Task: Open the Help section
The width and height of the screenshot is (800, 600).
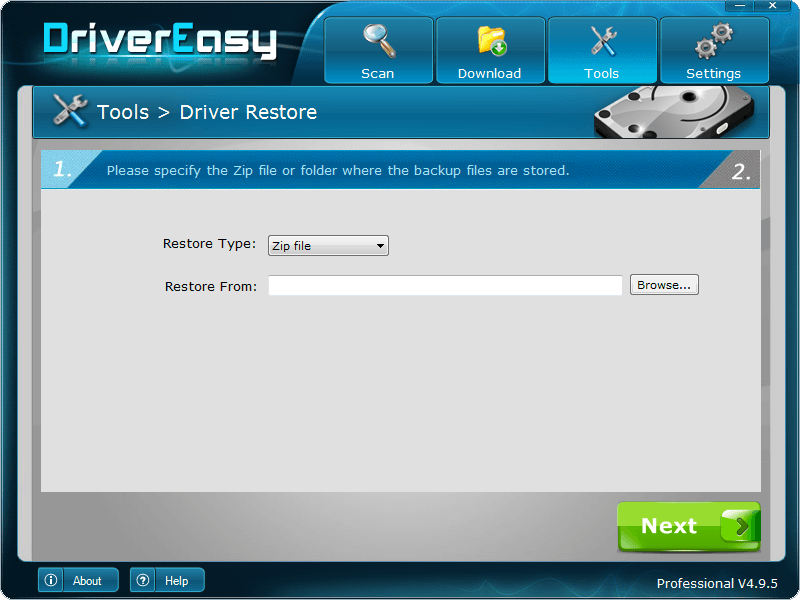Action: [178, 580]
